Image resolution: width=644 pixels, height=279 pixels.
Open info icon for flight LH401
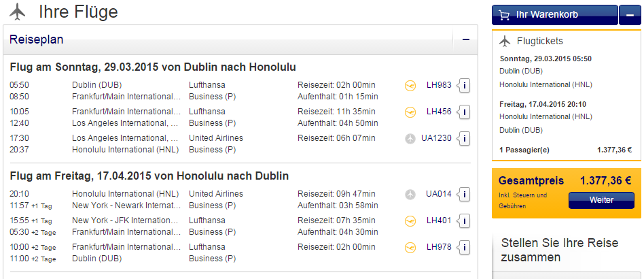pyautogui.click(x=465, y=221)
